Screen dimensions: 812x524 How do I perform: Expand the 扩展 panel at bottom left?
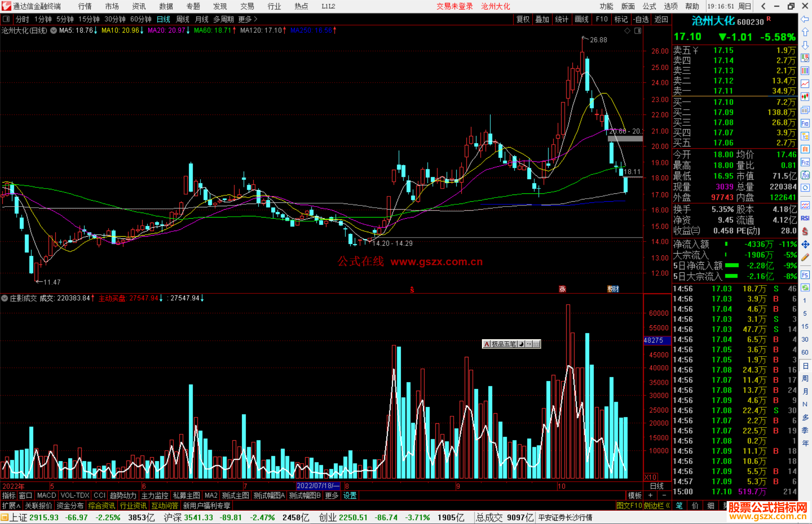[x=12, y=506]
